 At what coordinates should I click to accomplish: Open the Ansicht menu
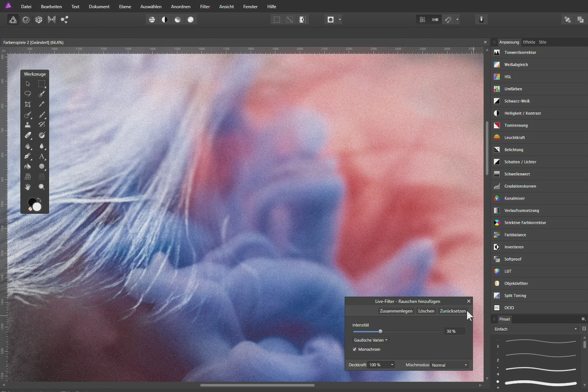click(226, 7)
